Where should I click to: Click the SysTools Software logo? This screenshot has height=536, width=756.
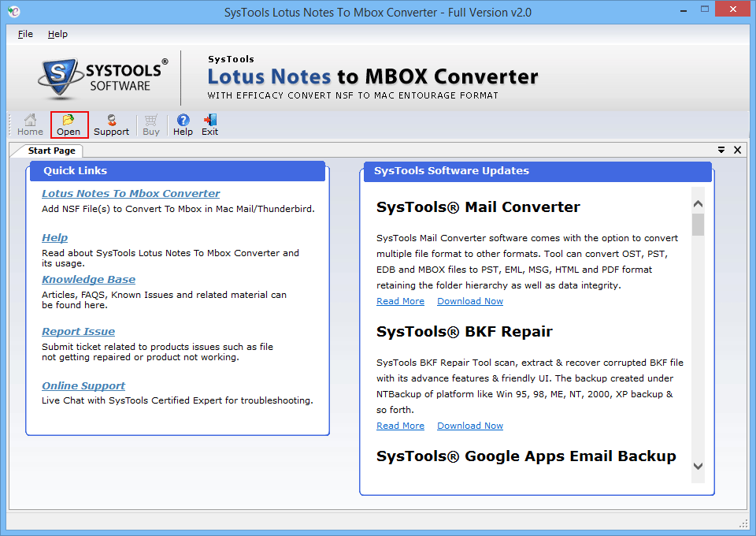(103, 77)
